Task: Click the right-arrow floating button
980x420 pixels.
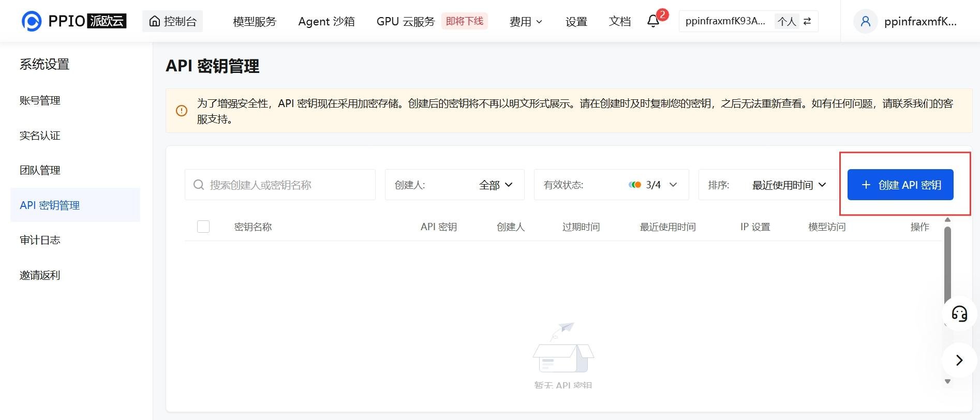Action: 959,360
